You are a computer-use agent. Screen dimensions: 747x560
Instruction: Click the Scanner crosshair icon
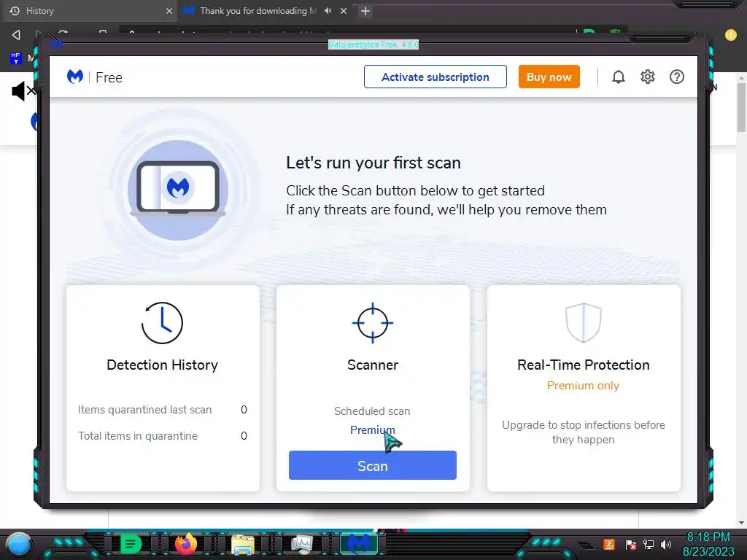point(373,323)
